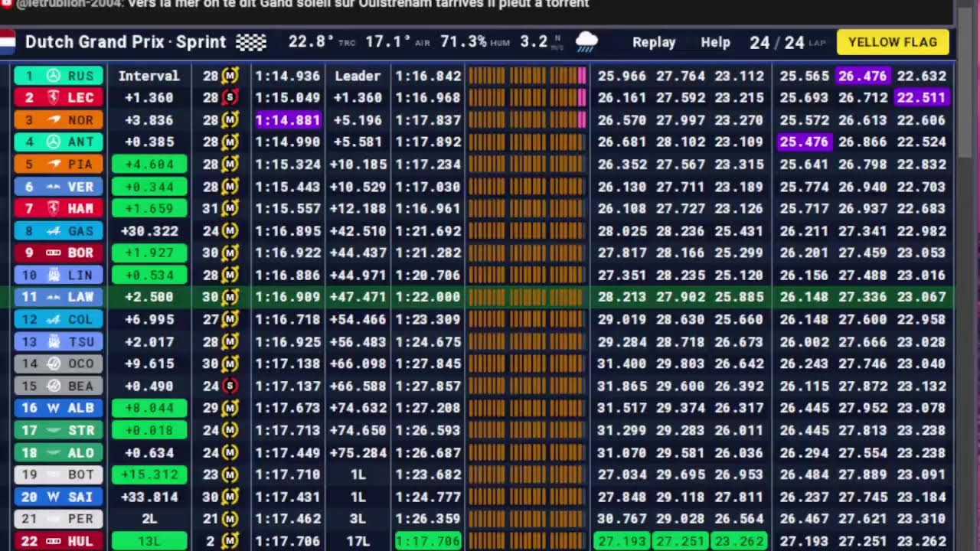Image resolution: width=980 pixels, height=551 pixels.
Task: Click the purple best lap 1:14.881
Action: pyautogui.click(x=288, y=120)
